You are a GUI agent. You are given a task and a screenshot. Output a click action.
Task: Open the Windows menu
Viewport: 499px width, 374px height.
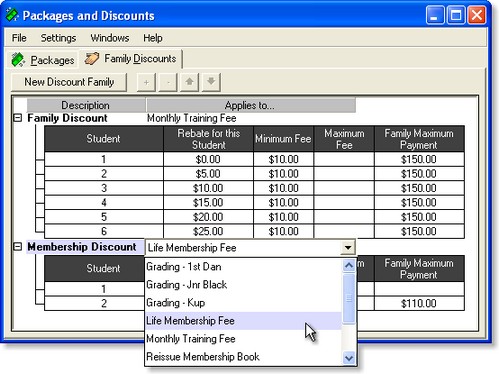click(x=110, y=38)
